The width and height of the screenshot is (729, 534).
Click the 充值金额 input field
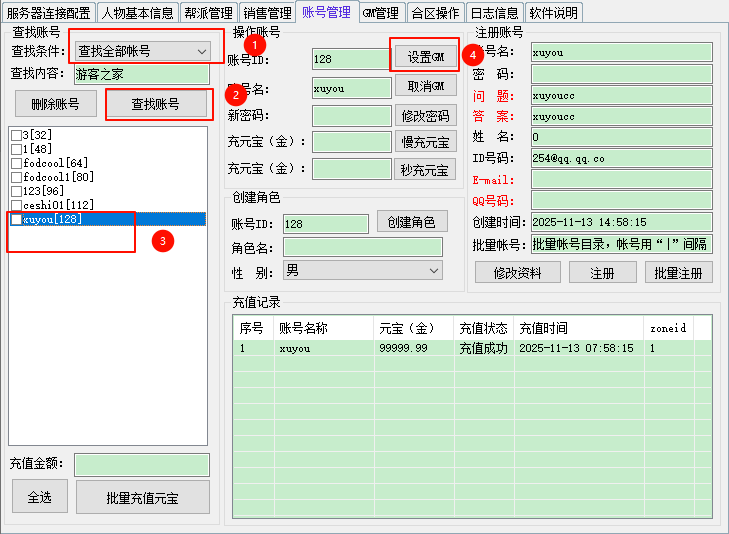point(141,464)
